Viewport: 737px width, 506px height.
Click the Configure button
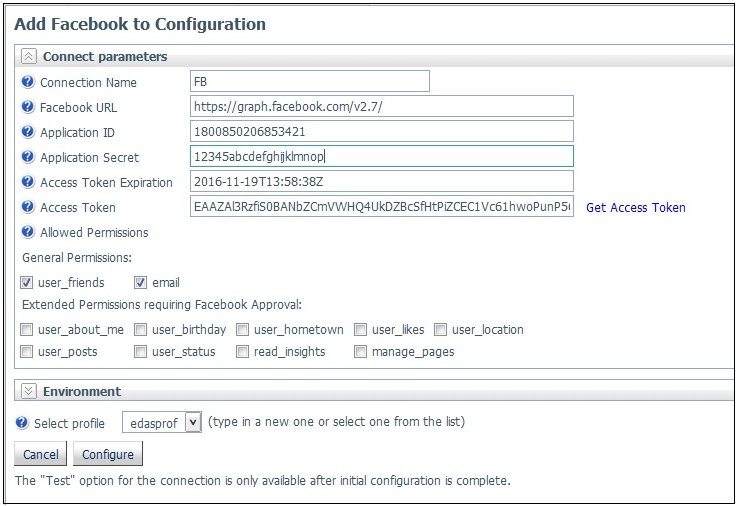[108, 454]
